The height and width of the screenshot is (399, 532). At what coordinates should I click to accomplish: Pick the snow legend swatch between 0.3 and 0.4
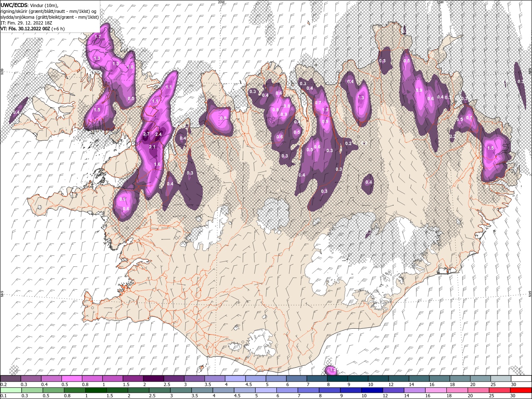31,379
